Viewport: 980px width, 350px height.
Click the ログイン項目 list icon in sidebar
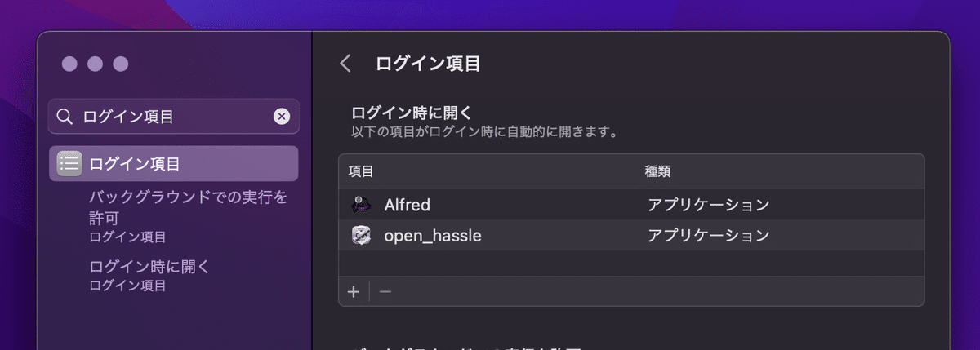click(69, 163)
